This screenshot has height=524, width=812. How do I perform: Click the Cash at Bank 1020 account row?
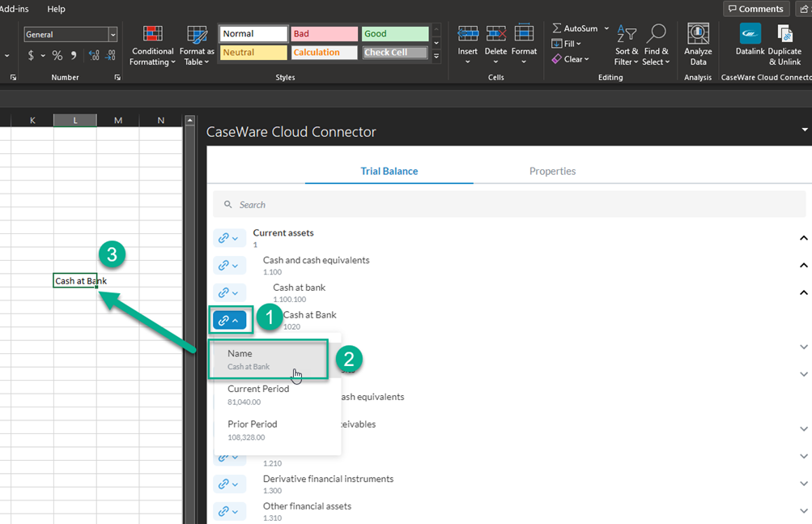tap(309, 320)
